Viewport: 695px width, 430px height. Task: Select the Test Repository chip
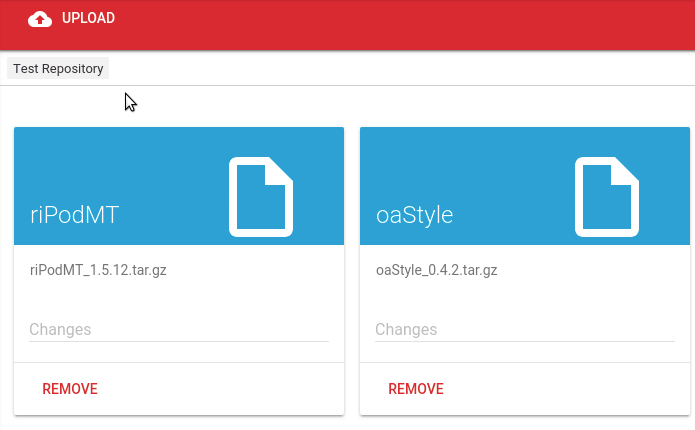click(x=58, y=69)
